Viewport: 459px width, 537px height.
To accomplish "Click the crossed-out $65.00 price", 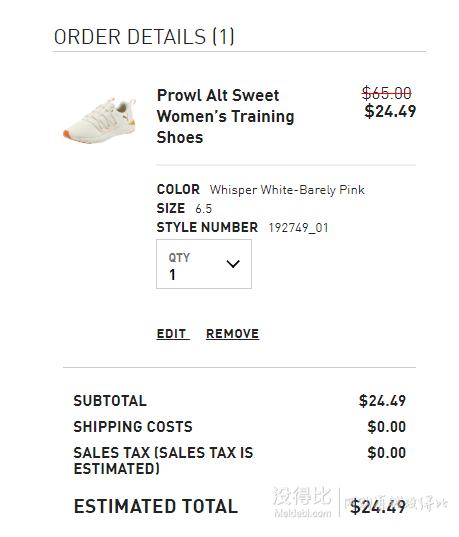I will pos(387,93).
